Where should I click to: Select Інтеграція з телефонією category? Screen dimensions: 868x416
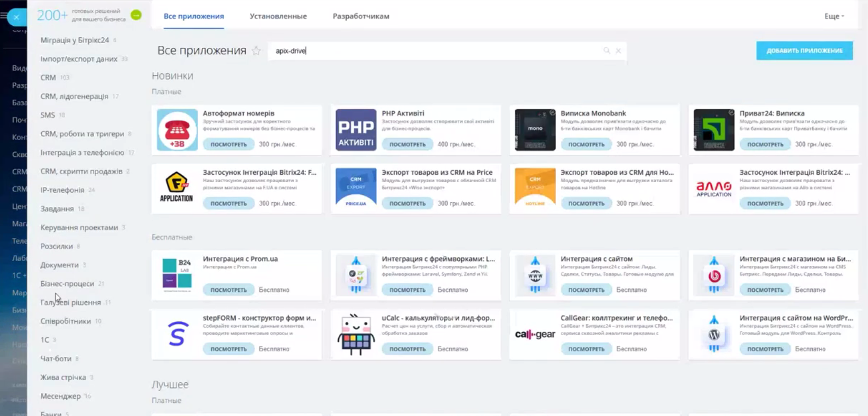(x=83, y=153)
